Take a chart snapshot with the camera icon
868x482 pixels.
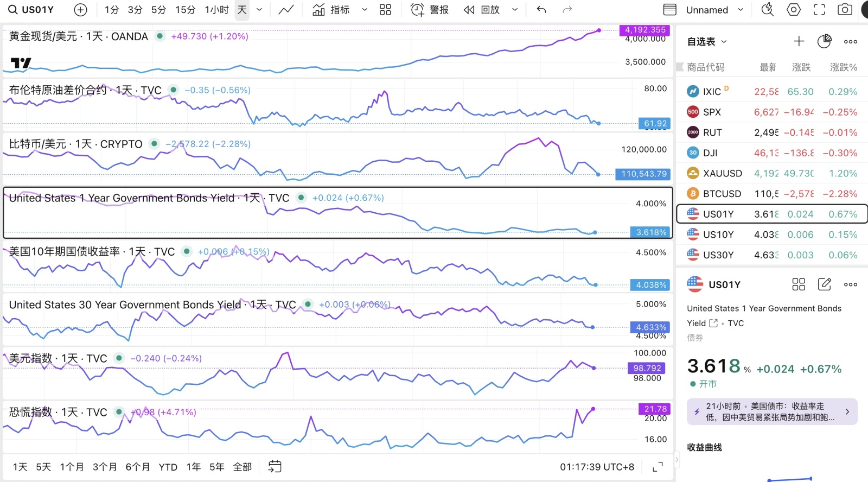845,10
